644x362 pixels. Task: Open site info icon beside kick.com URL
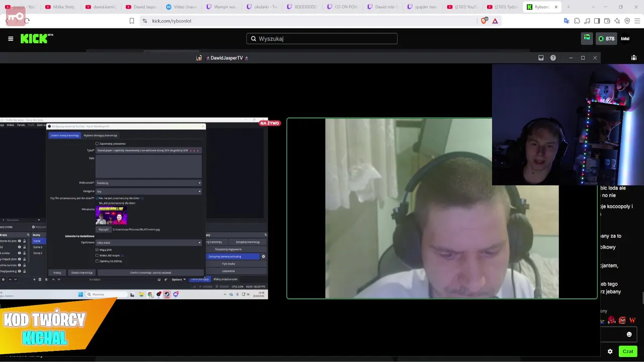point(145,21)
